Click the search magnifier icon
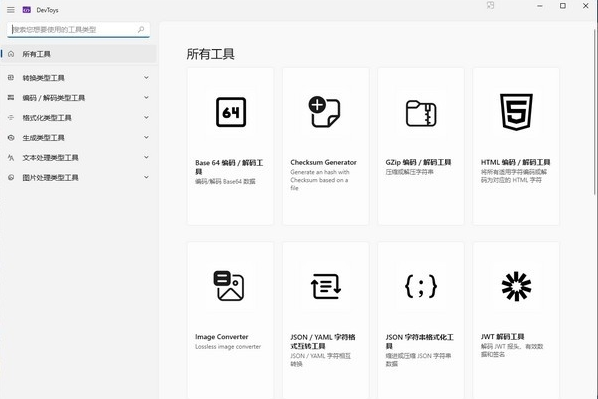The image size is (598, 399). pyautogui.click(x=141, y=29)
